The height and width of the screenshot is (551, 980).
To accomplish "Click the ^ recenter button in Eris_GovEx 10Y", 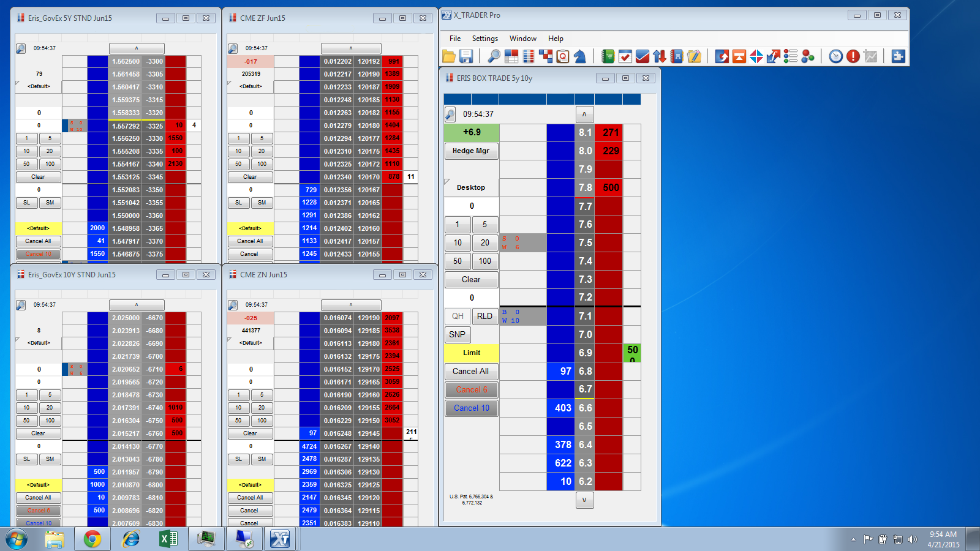I will pos(137,305).
